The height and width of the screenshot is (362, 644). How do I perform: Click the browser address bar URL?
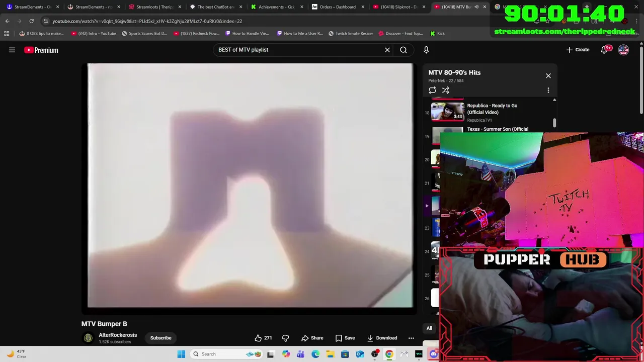[x=147, y=21]
